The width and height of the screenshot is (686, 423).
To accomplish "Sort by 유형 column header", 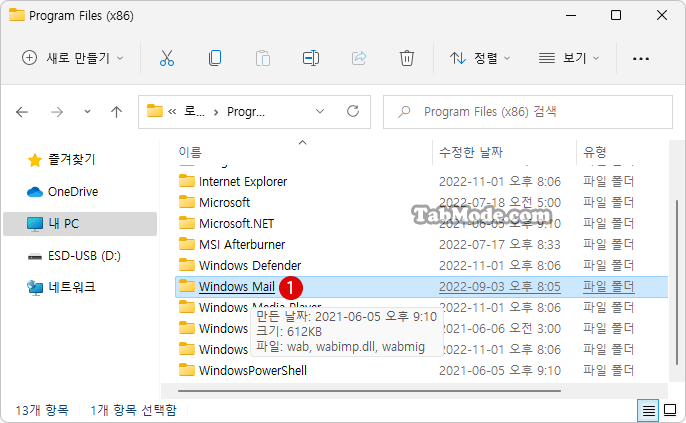I will pos(595,152).
